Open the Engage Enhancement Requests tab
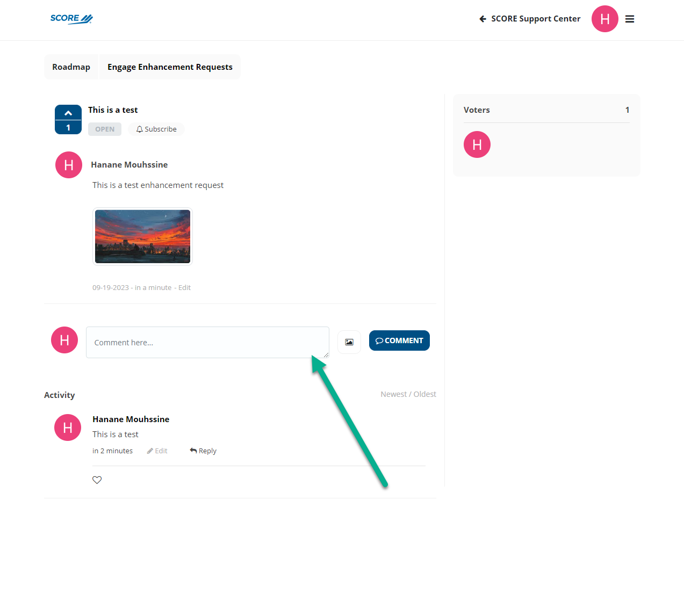Screen dimensions: 684x616 (170, 67)
